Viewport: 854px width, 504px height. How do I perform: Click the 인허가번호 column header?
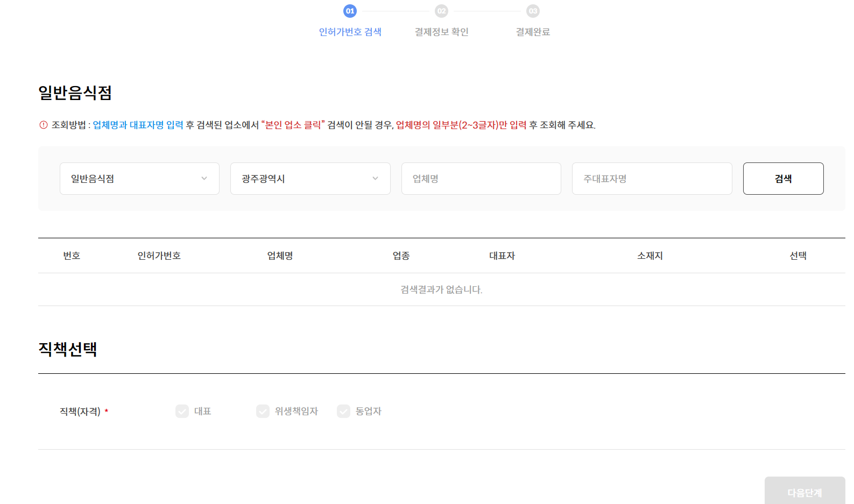click(x=159, y=255)
